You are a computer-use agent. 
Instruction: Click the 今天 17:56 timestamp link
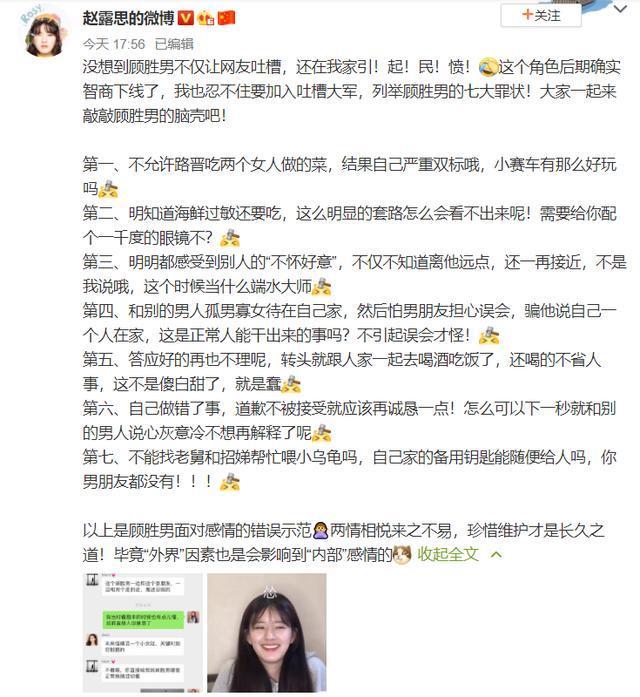coord(114,44)
